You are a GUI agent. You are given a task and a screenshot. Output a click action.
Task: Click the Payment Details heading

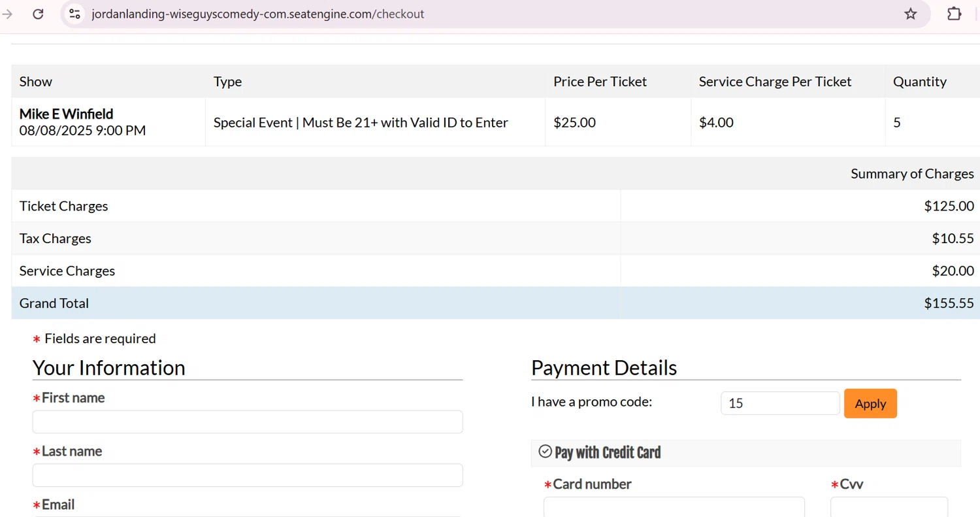pos(604,367)
